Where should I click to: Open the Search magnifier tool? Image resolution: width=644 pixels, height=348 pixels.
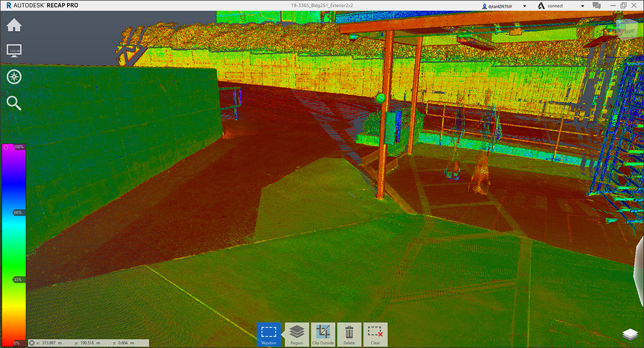click(14, 103)
